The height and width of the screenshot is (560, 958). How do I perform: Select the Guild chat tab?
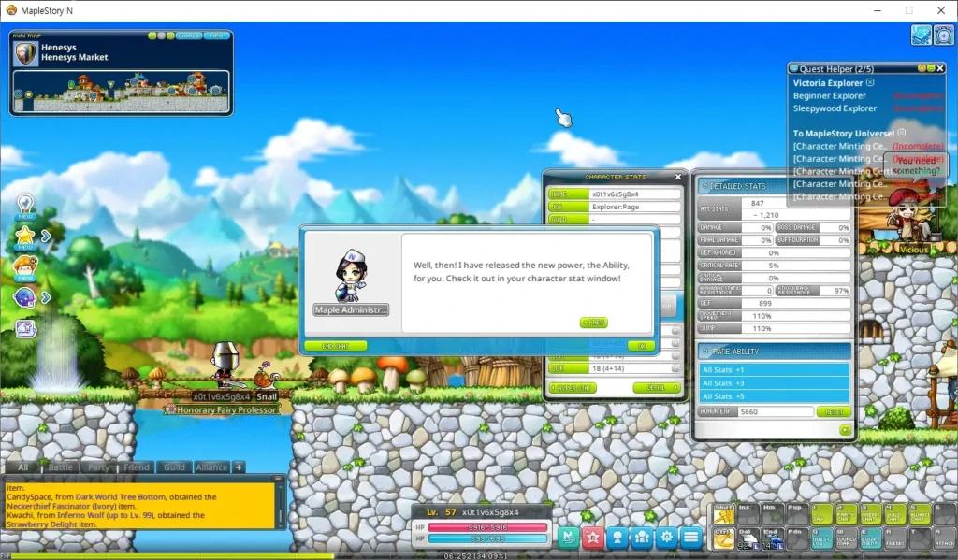pos(174,467)
